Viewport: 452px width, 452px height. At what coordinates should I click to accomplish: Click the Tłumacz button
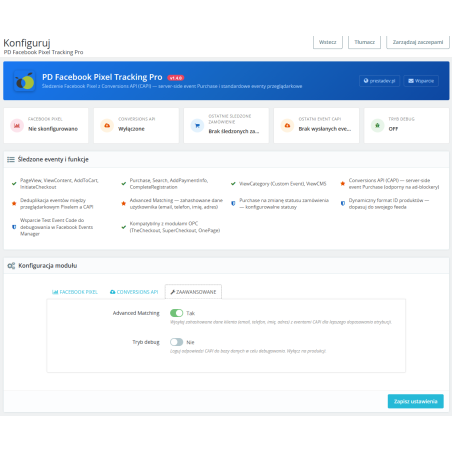point(364,42)
